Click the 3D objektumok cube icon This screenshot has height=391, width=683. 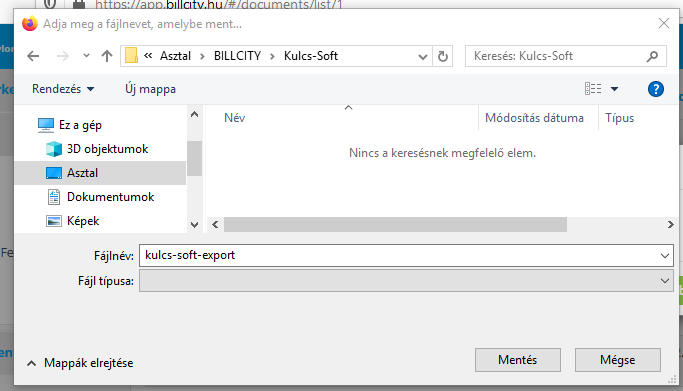pos(54,149)
